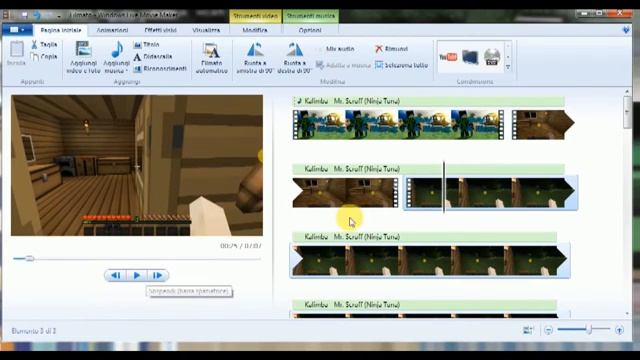Expand the sharing gallery options
640x360 pixels.
508,67
